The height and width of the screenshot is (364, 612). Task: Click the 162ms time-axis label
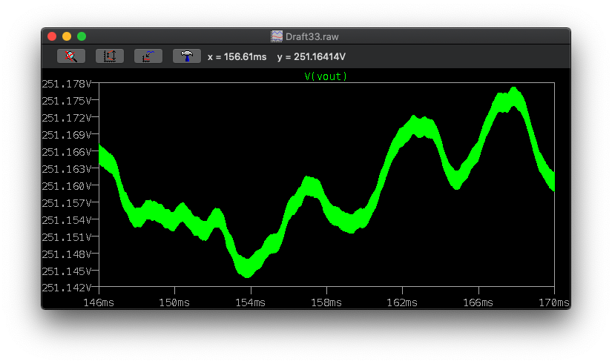[402, 302]
